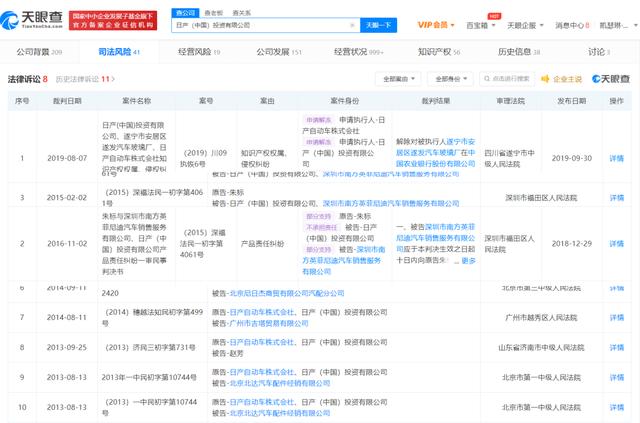Click 北京北达汽车配件经销有限公司 link in row 9

click(x=280, y=383)
